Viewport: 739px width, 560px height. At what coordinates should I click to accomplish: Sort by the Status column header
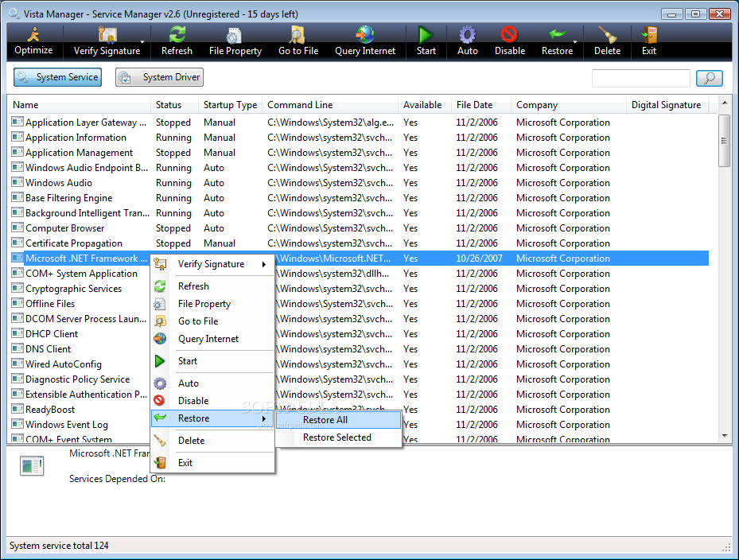(174, 105)
